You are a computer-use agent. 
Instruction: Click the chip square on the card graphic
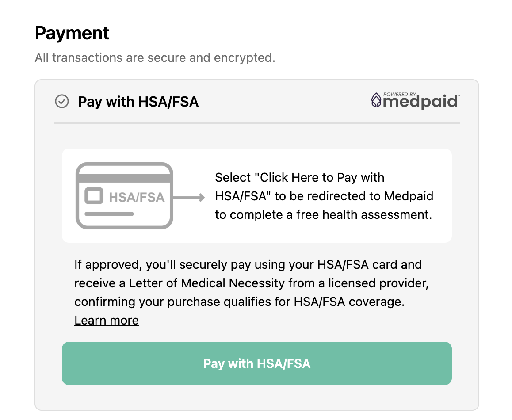pos(94,196)
